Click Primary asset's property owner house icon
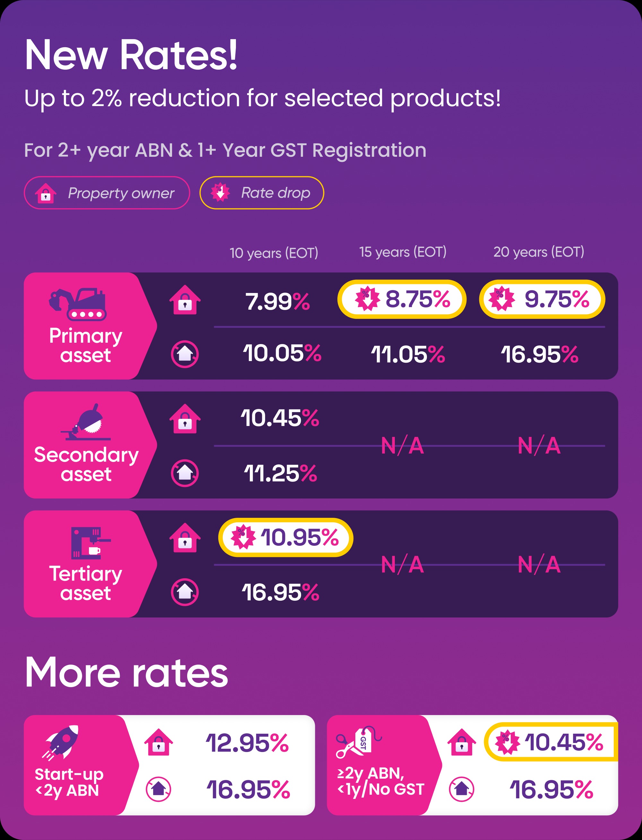The height and width of the screenshot is (840, 642). pyautogui.click(x=185, y=300)
